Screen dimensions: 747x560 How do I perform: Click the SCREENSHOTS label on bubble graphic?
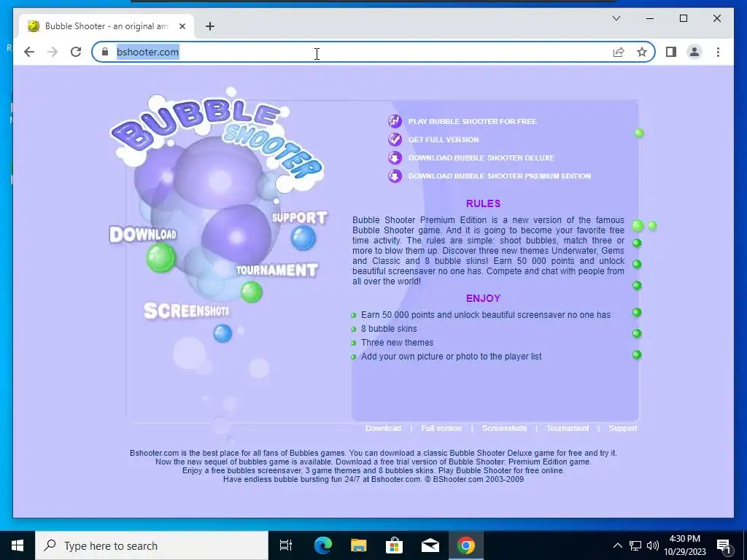(x=187, y=311)
